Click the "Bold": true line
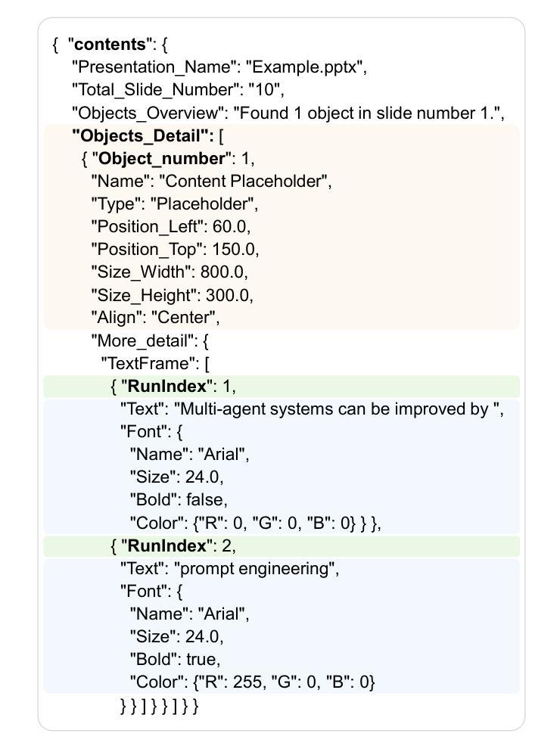Viewport: 560px width, 749px height. (x=175, y=660)
